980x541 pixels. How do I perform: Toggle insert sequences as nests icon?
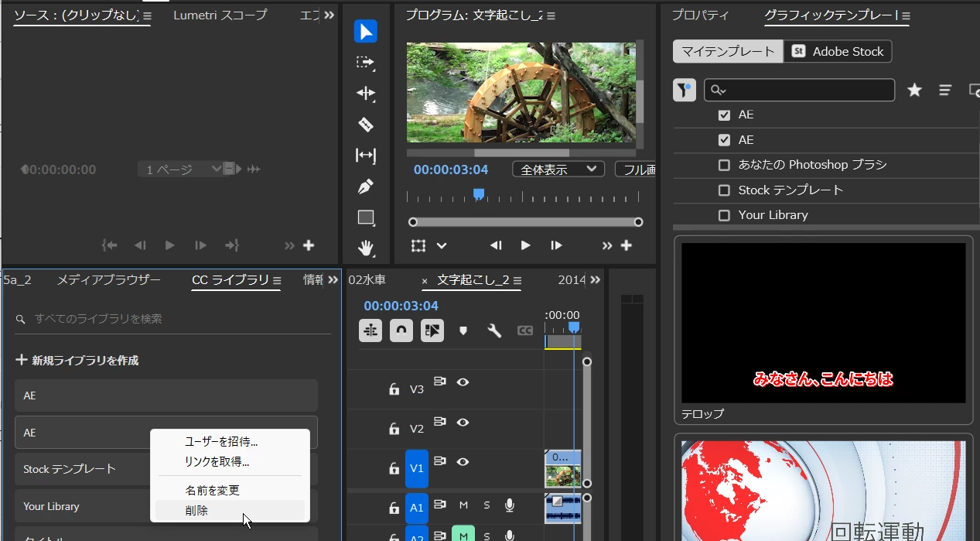pyautogui.click(x=370, y=330)
